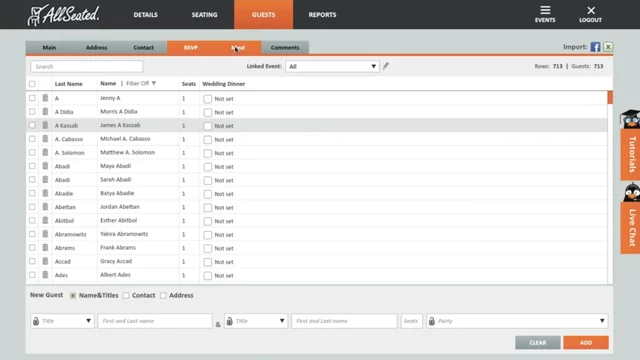Viewport: 640px width, 360px height.
Task: Switch to the RSVP tab
Action: (191, 47)
